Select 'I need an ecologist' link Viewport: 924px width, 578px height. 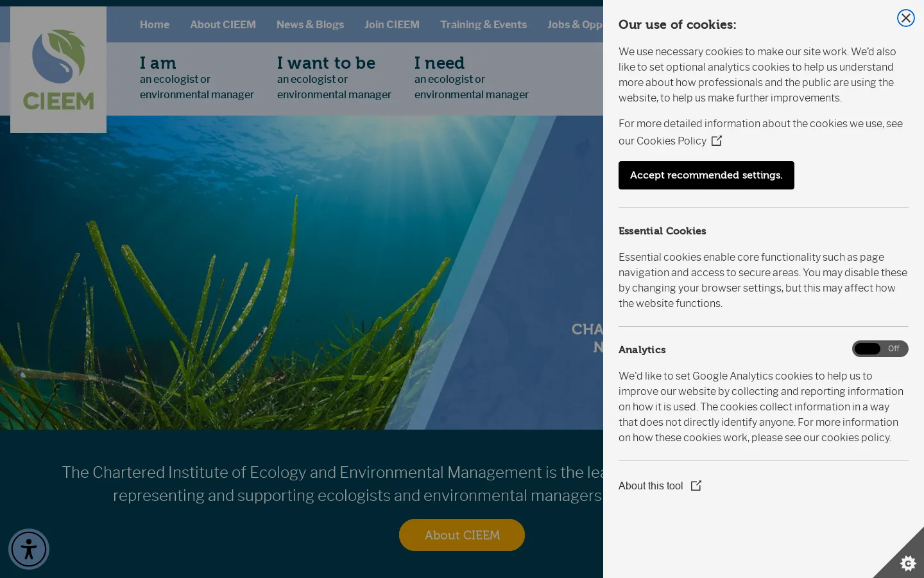(471, 78)
